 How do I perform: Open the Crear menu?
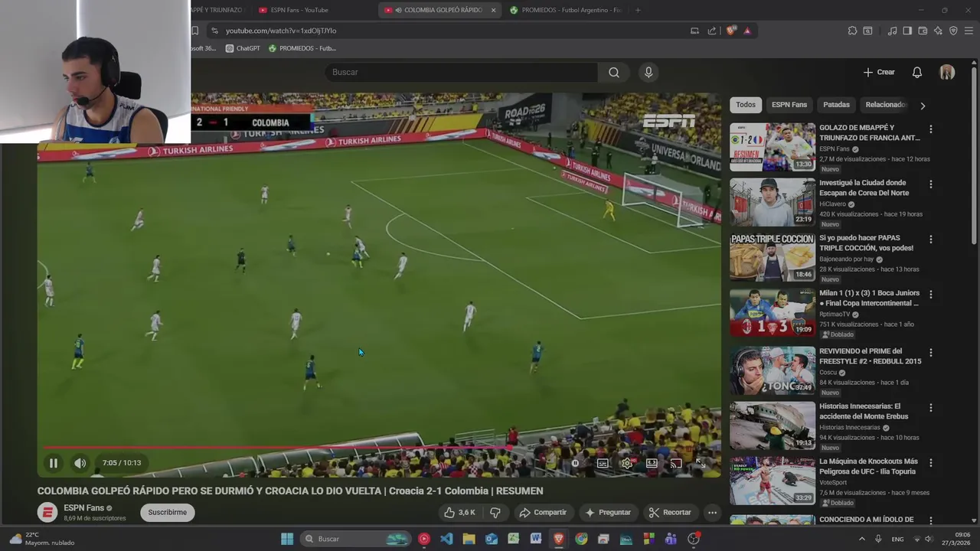879,72
